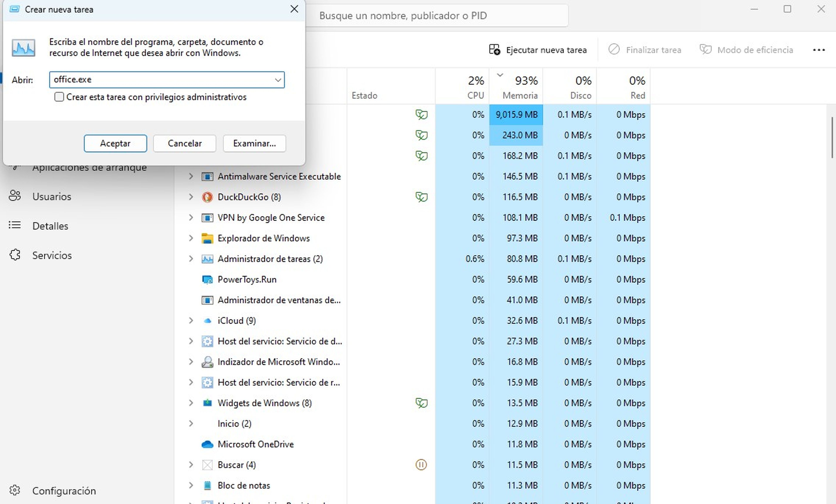Click the PowerToys.Run icon
This screenshot has width=836, height=504.
(207, 280)
